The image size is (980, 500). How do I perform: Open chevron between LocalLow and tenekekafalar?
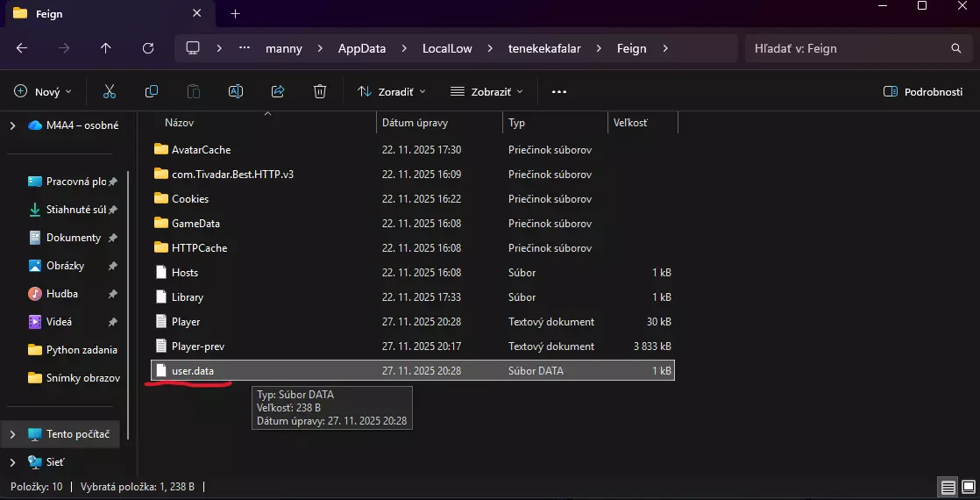[489, 48]
